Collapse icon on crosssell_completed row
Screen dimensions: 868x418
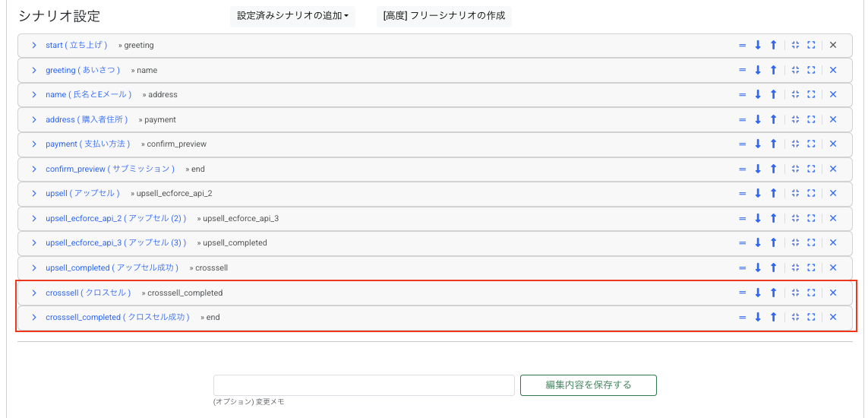(796, 317)
